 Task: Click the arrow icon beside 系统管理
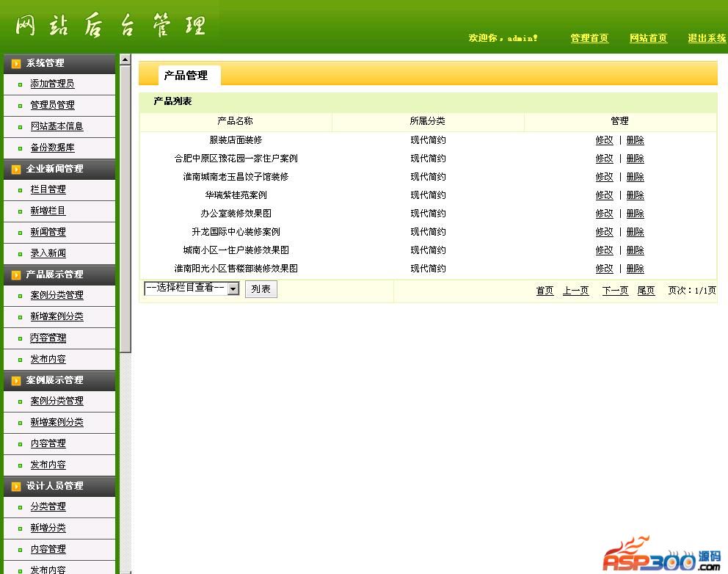pyautogui.click(x=16, y=64)
